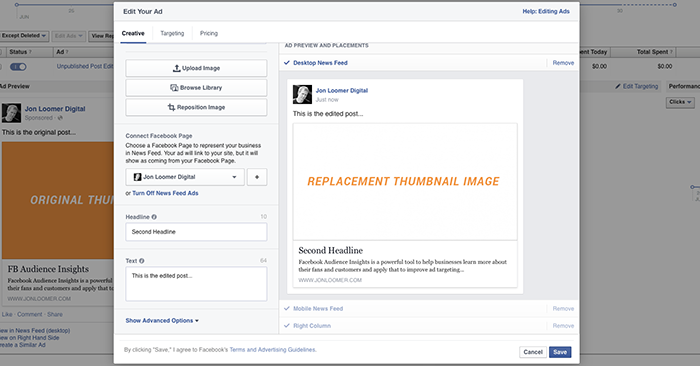The height and width of the screenshot is (366, 700).
Task: Click Unpublished Post Edit ad link
Action: pos(85,66)
